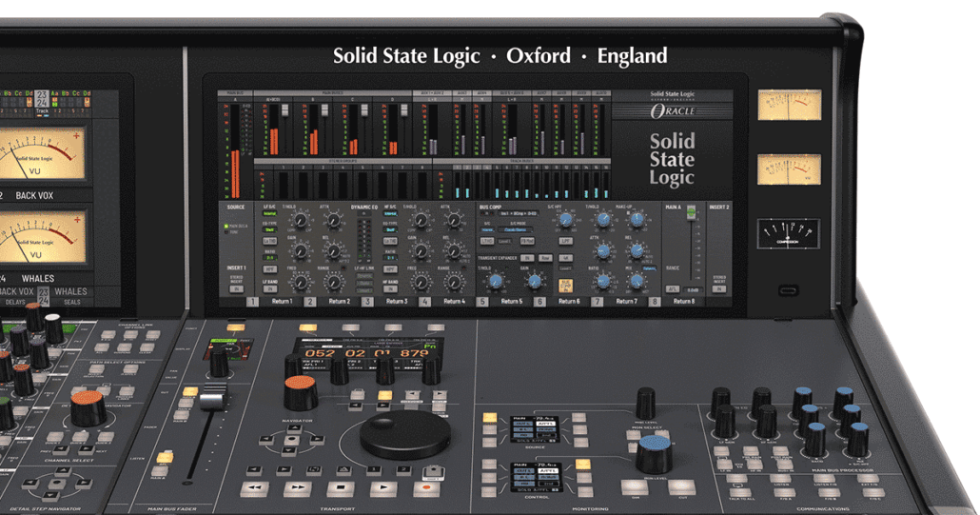Select Return 2 label on screen
This screenshot has width=980, height=515.
pyautogui.click(x=340, y=301)
